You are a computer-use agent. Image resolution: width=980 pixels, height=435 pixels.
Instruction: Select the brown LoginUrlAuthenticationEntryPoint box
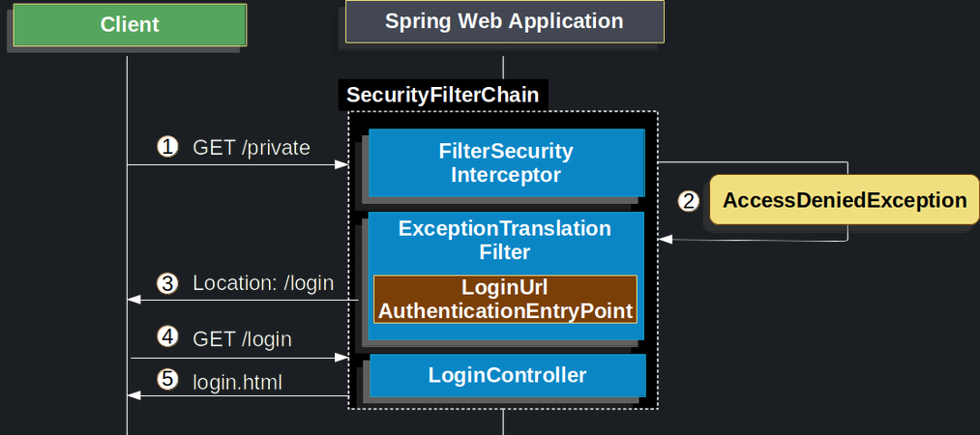(505, 300)
